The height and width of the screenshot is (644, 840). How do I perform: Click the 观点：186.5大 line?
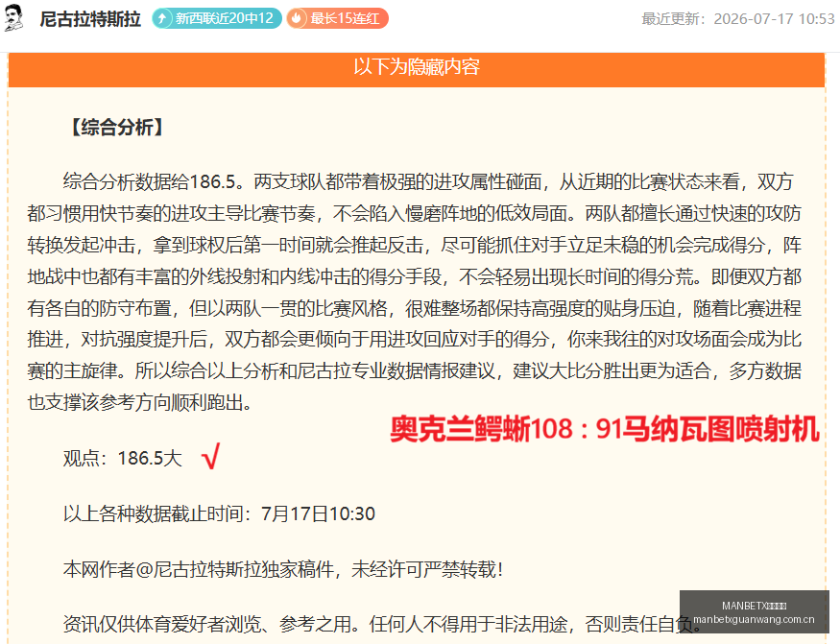point(123,459)
